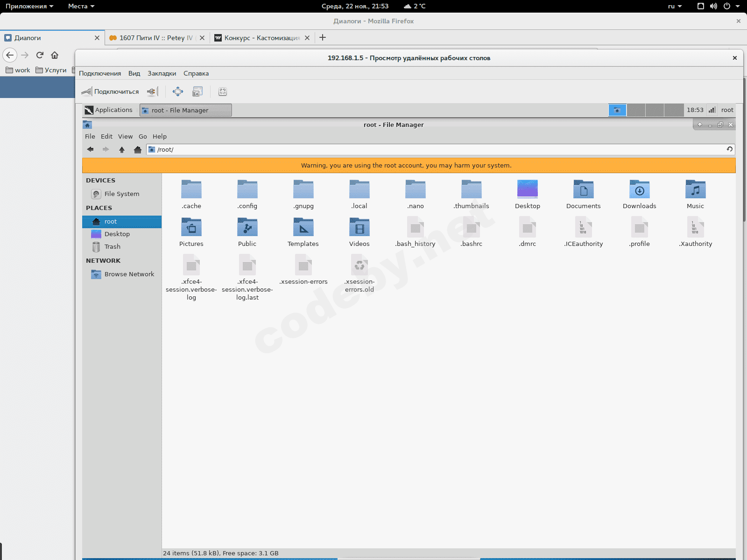Open the file manager View menu
Viewport: 747px width, 560px height.
125,136
